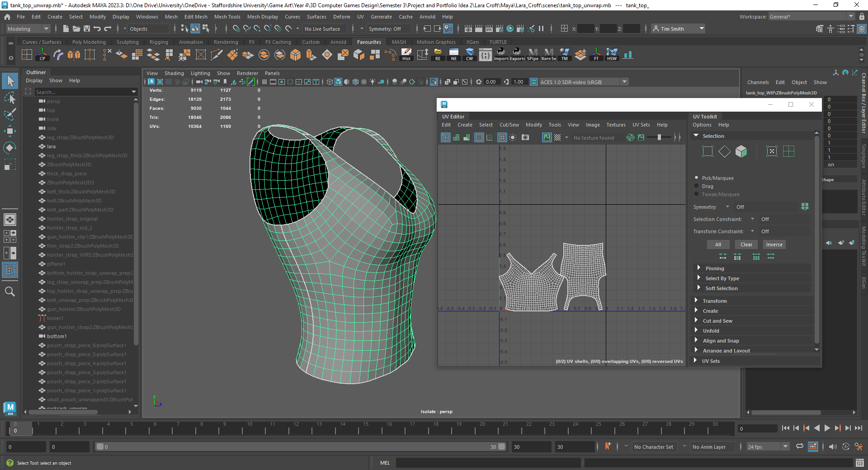Click the symmetry tool icon beside Symmetry field

click(x=805, y=207)
